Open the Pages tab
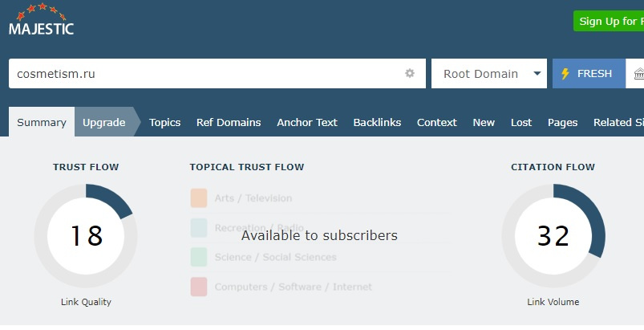The image size is (644, 330). 562,122
